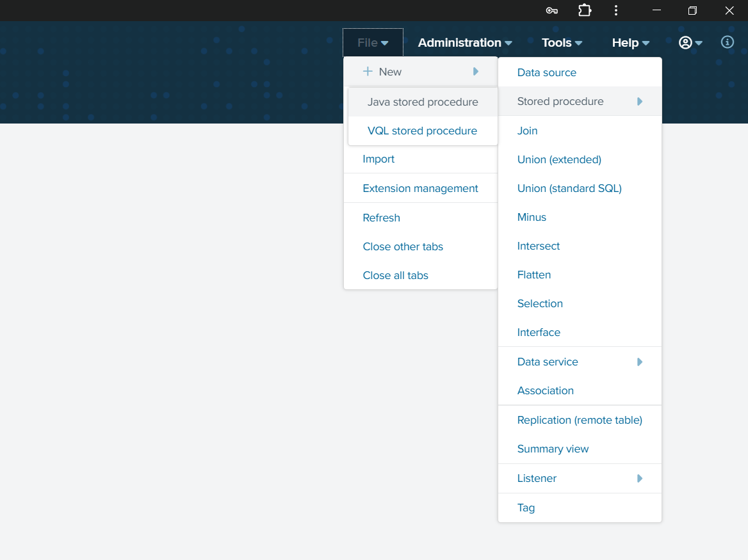
Task: Open the user account menu icon
Action: (685, 43)
